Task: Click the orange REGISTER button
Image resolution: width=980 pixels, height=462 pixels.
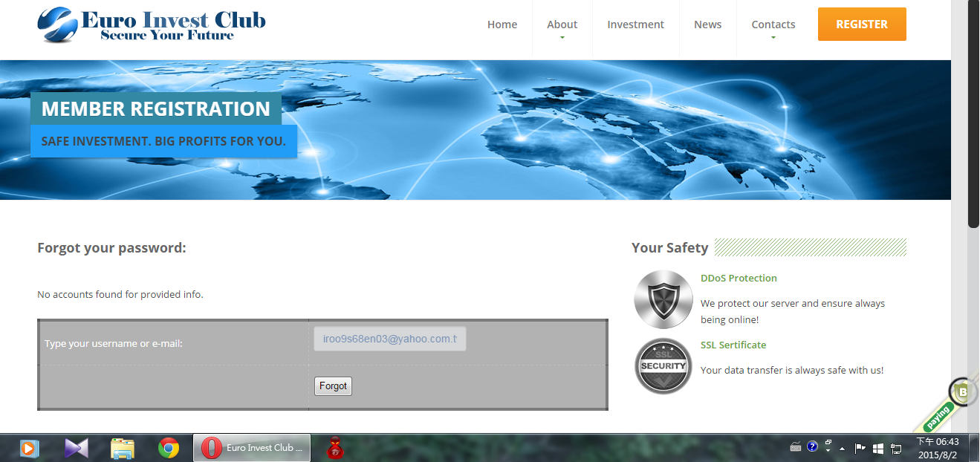Action: click(x=861, y=25)
